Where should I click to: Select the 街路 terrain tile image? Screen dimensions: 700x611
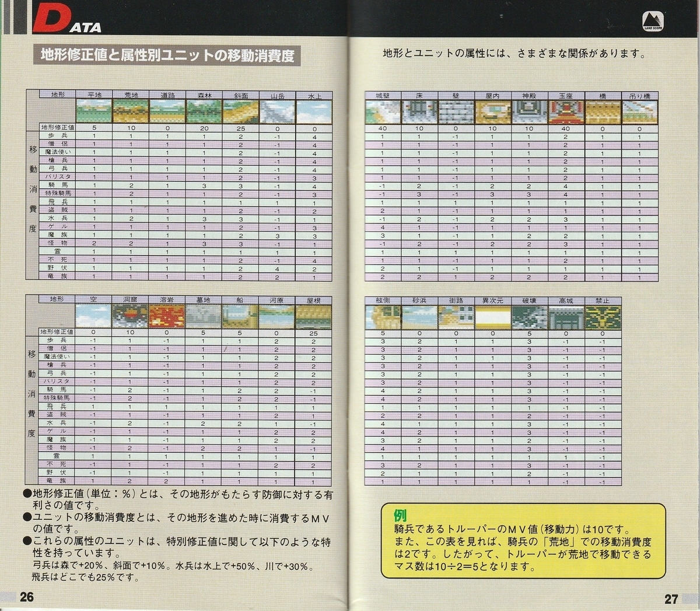pyautogui.click(x=456, y=317)
